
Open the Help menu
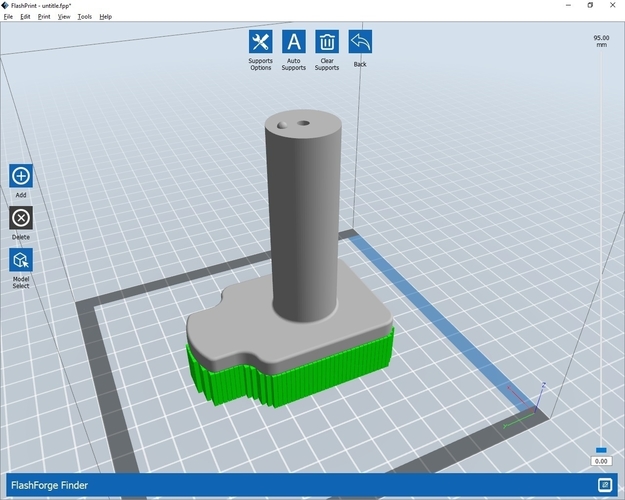point(105,17)
